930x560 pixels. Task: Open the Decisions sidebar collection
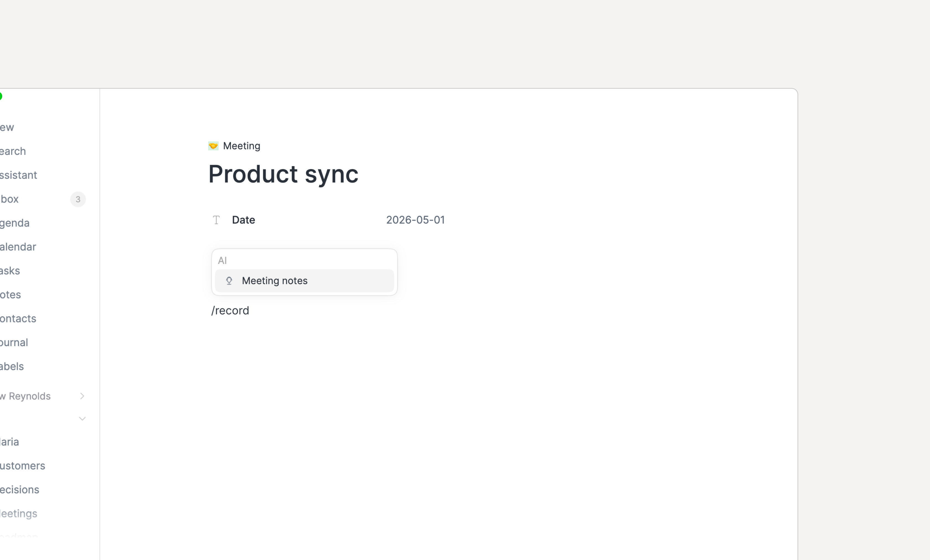(20, 490)
